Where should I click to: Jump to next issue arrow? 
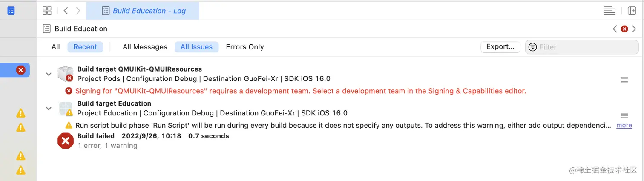[634, 29]
